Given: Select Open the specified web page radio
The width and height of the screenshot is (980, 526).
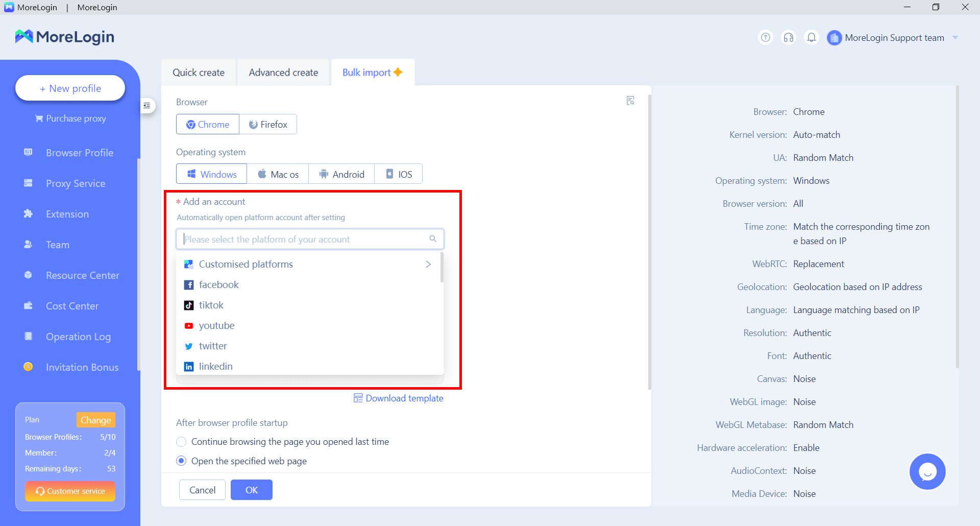Looking at the screenshot, I should (181, 461).
